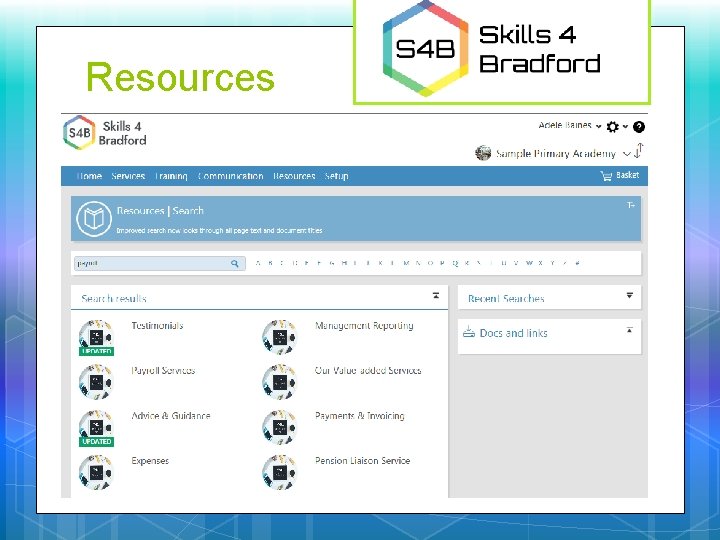Viewport: 720px width, 540px height.
Task: Click the Expenses link
Action: pyautogui.click(x=150, y=461)
